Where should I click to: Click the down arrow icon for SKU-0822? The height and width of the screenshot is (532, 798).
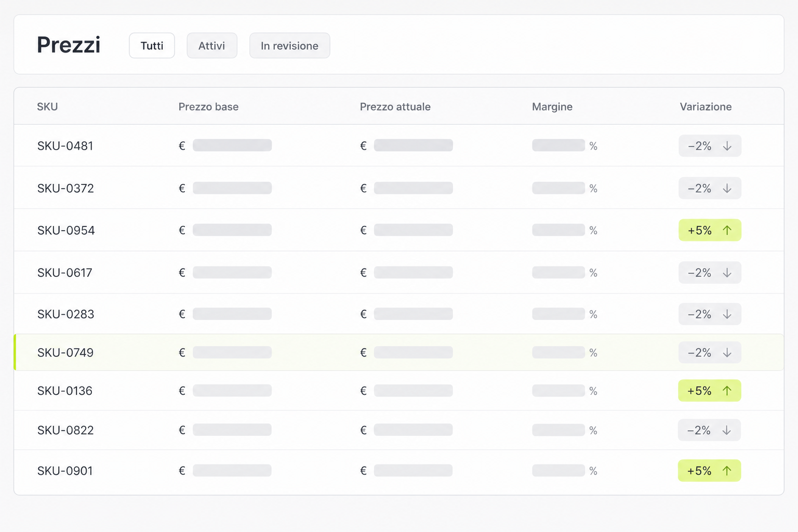tap(726, 430)
